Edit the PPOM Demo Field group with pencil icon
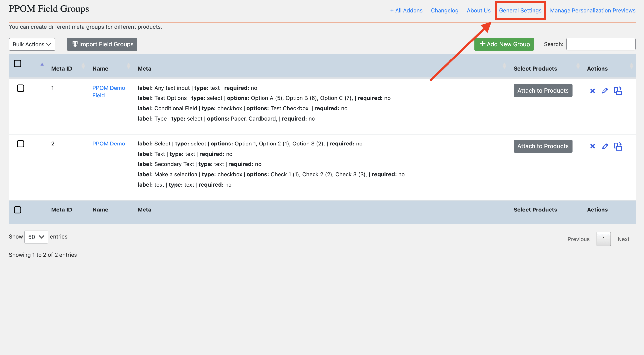Screen dimensions: 644x355 pos(605,91)
